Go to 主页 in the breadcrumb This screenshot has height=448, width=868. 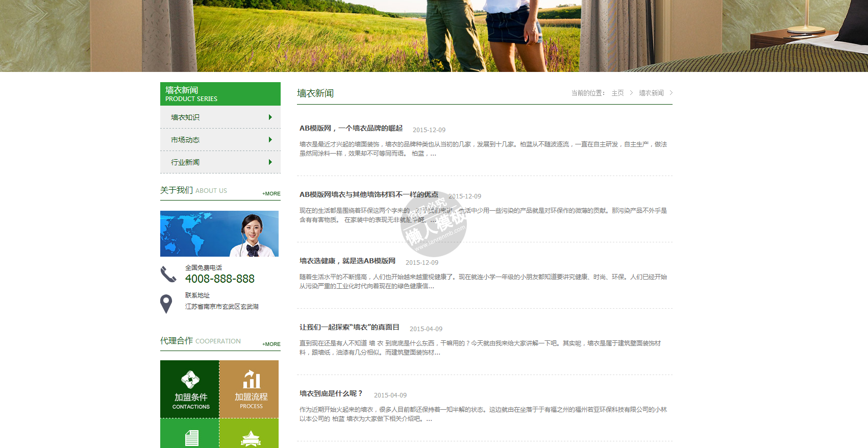point(617,93)
